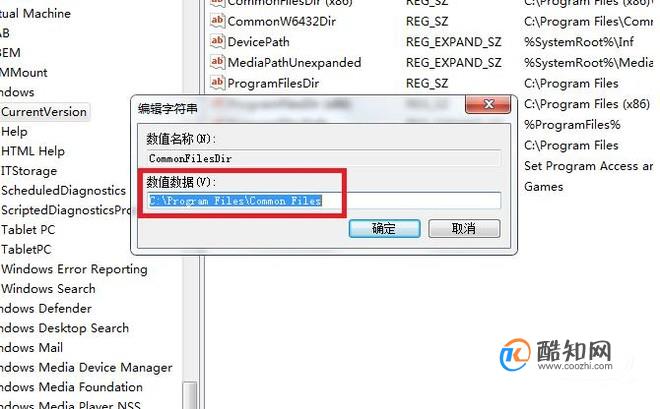Screen dimensions: 660x409
Task: Select the Games data entry
Action: pos(543,186)
